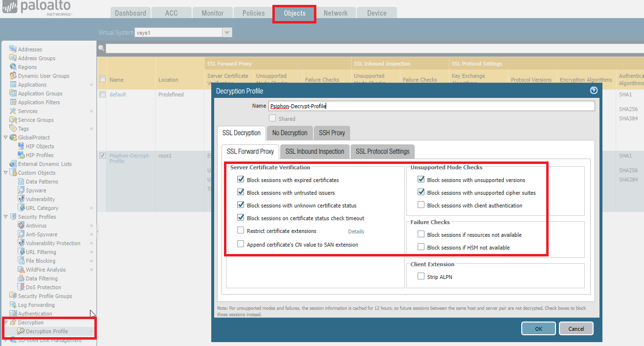Click the help icon in the Decryption Profile dialog
Viewport: 644px width, 346px height.
coord(593,91)
